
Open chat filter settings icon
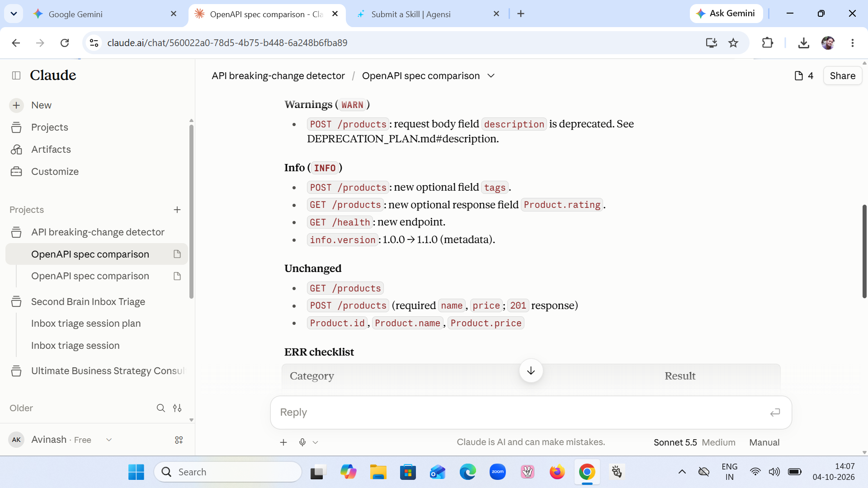(177, 408)
